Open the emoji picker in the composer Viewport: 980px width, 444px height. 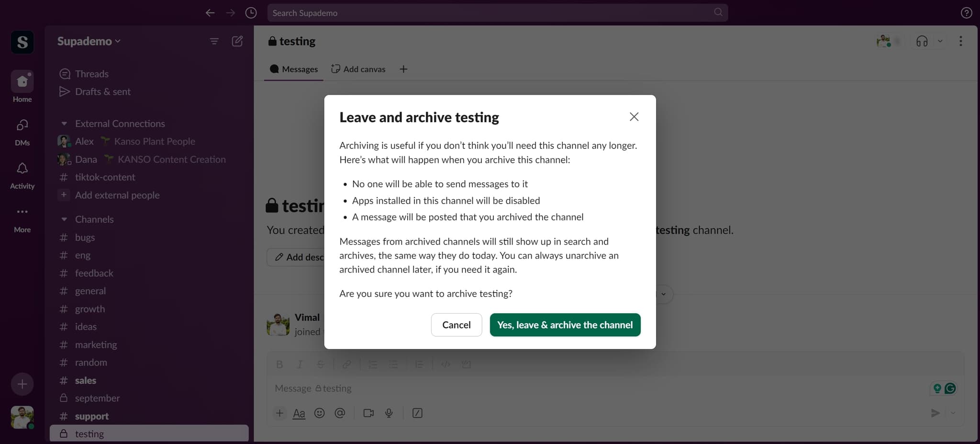coord(320,413)
